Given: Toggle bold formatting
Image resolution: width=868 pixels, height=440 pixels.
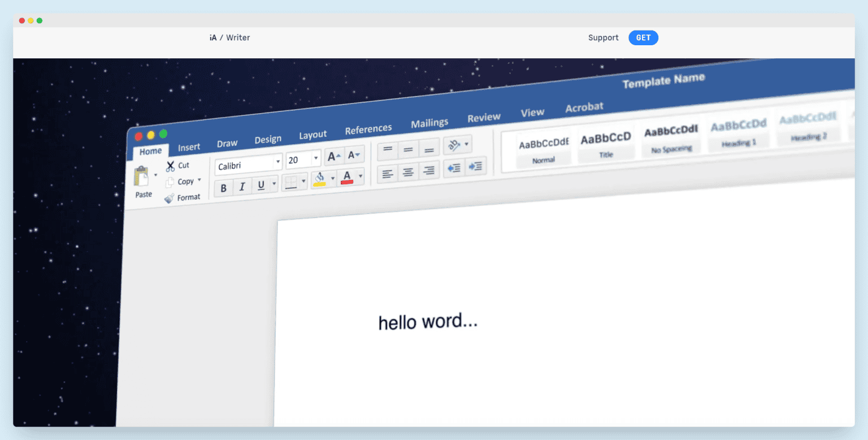Looking at the screenshot, I should pyautogui.click(x=224, y=188).
